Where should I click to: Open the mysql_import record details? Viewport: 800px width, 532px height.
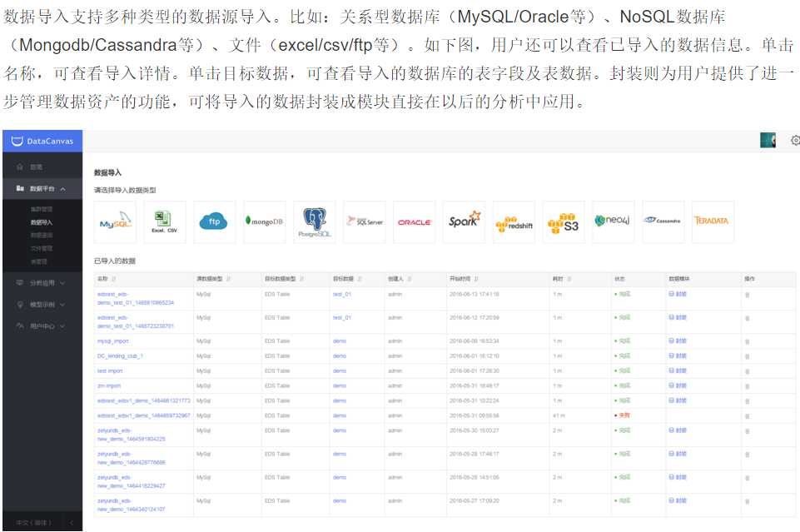pos(112,341)
